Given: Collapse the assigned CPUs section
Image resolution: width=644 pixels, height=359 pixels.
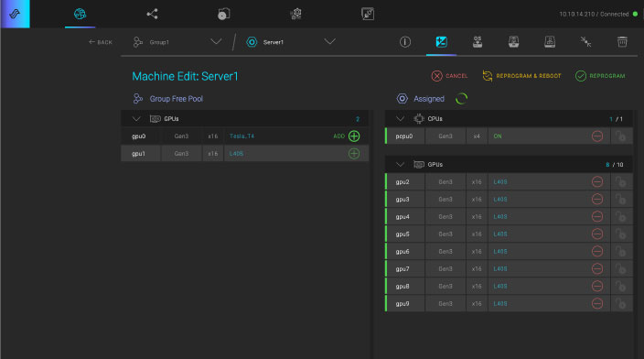Looking at the screenshot, I should (x=400, y=119).
